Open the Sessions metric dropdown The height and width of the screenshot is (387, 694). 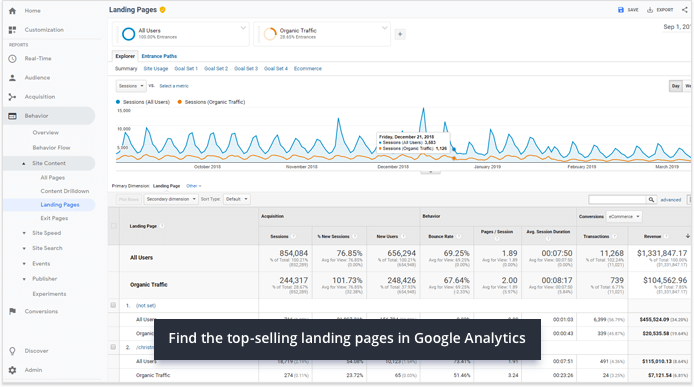point(131,86)
